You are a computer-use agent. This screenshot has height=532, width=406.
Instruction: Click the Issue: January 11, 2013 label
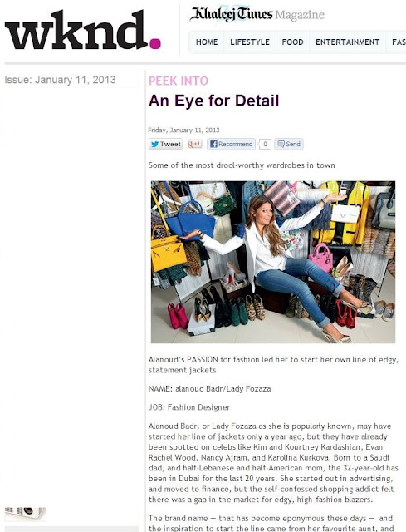pos(60,80)
